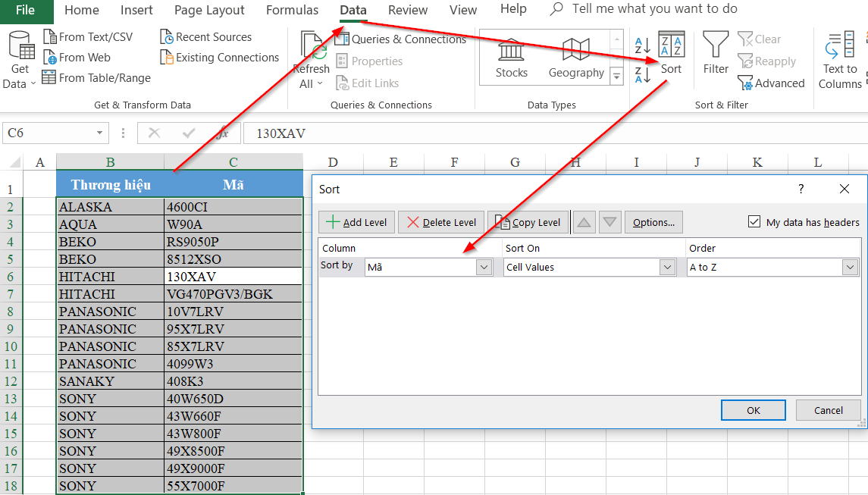Open Sort dialog help question mark

801,189
